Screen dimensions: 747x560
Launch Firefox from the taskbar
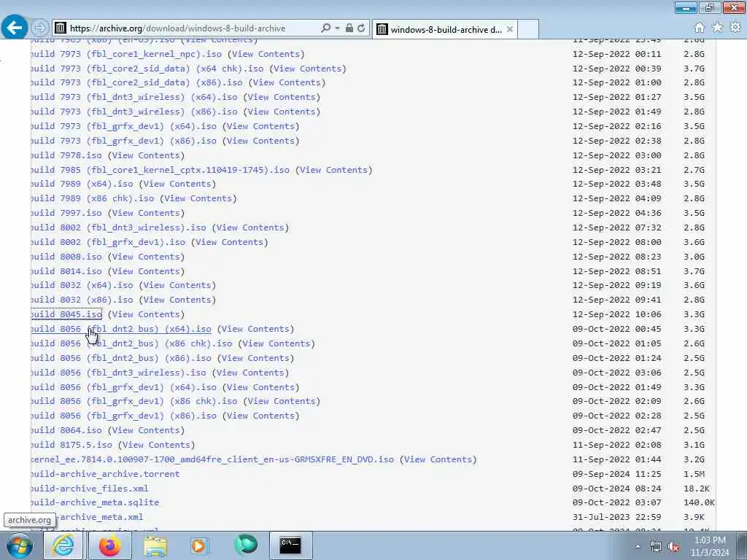tap(110, 545)
